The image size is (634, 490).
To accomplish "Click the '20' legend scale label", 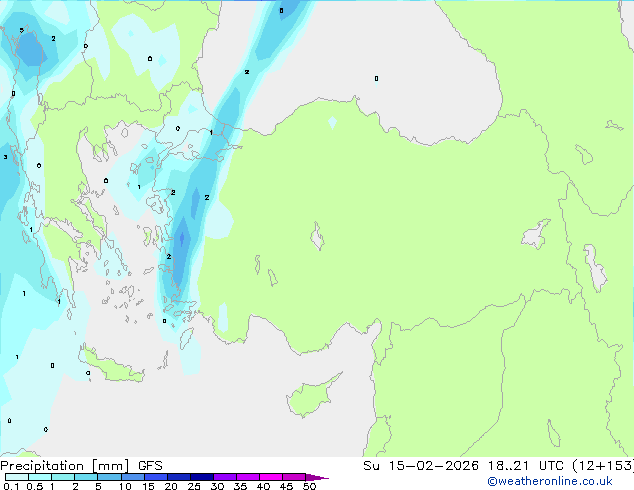I will point(171,486).
